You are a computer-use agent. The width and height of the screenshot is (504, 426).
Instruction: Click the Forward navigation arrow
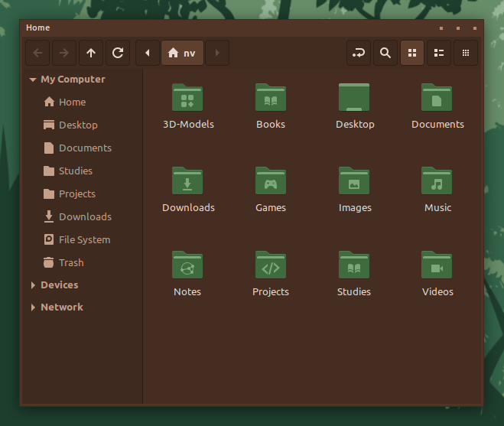64,53
